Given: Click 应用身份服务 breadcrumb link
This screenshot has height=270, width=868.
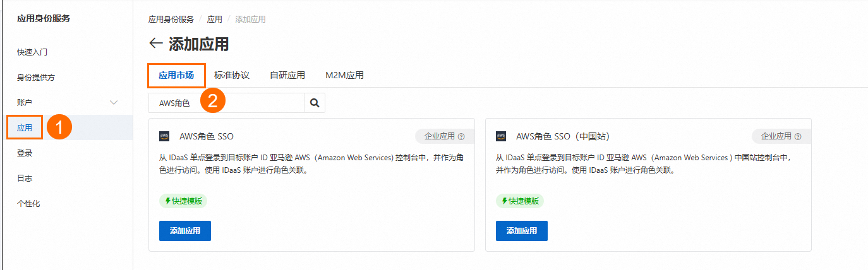Looking at the screenshot, I should pos(171,20).
